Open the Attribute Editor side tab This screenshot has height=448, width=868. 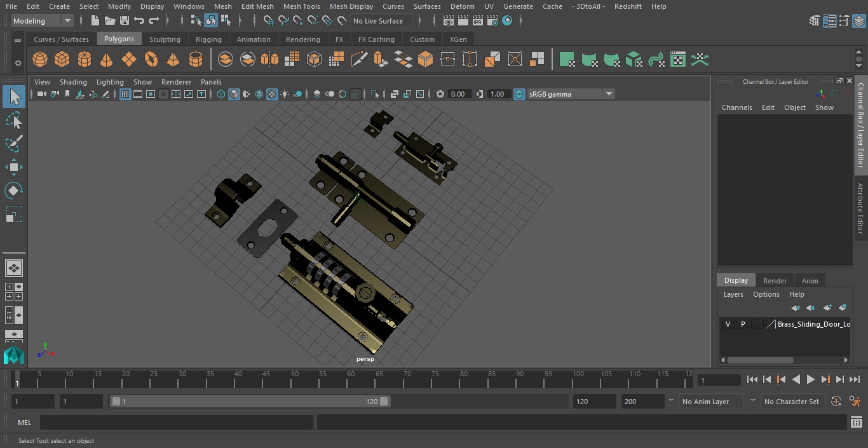860,208
